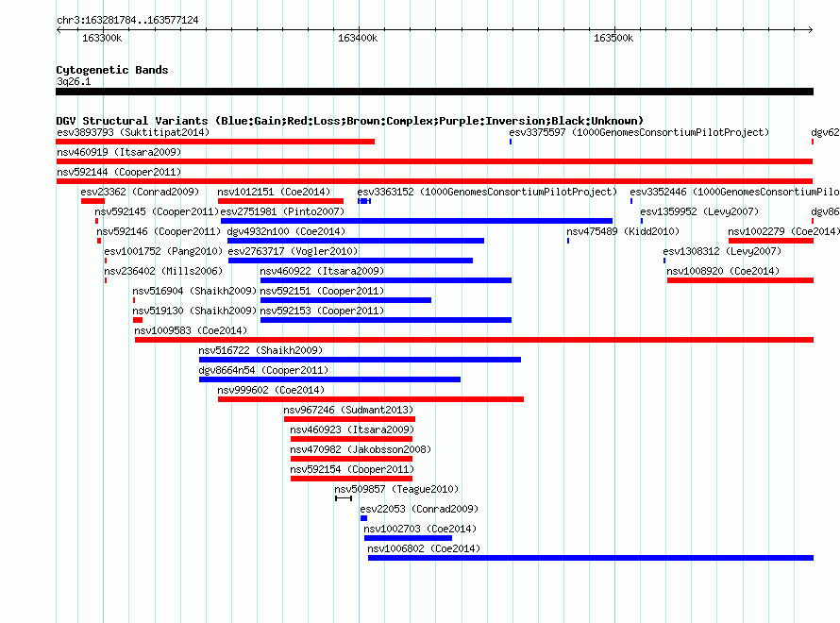
Task: Click nsv519130 (Shaikh2009) label
Action: click(x=194, y=311)
